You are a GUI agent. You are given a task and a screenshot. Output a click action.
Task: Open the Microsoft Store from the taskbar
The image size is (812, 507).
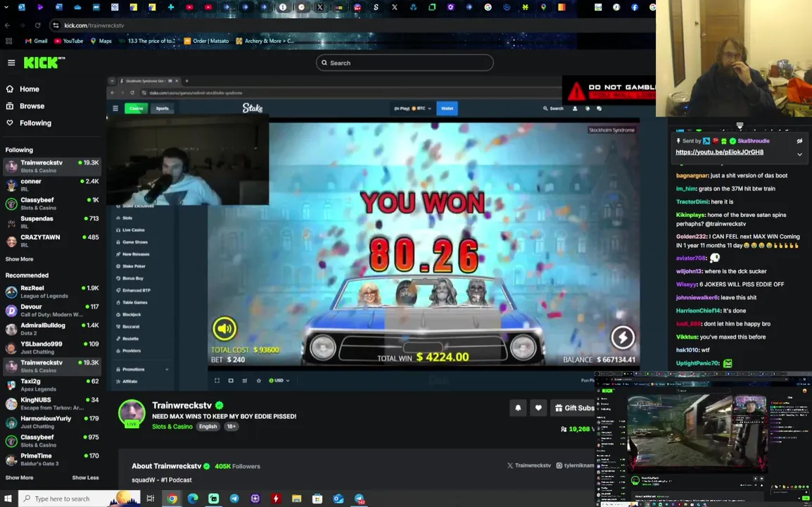[317, 499]
